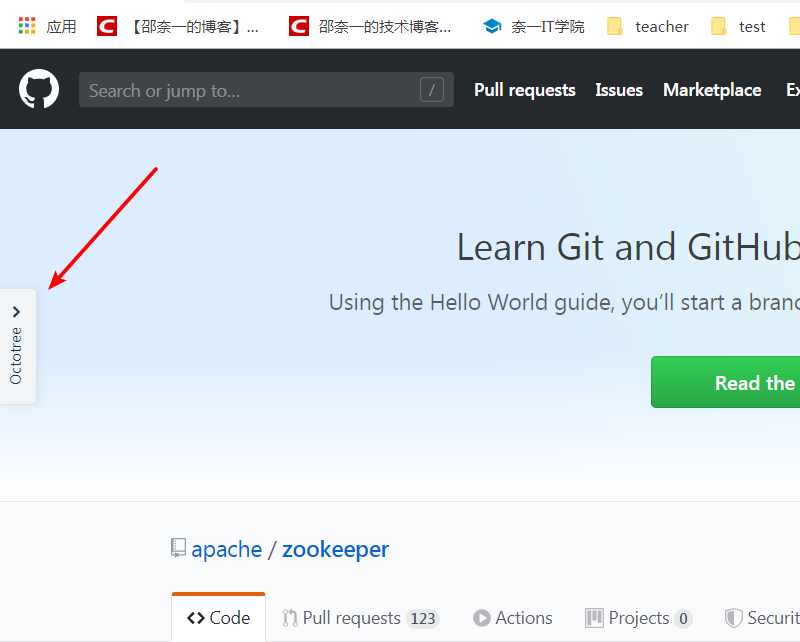800x642 pixels.
Task: Open the 邵奈一的技术博客 bookmark
Action: (x=370, y=26)
